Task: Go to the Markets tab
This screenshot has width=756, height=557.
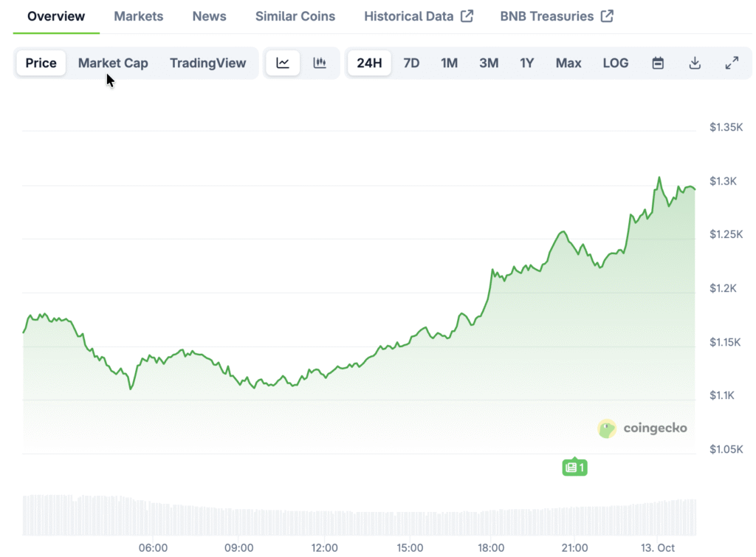Action: (139, 16)
